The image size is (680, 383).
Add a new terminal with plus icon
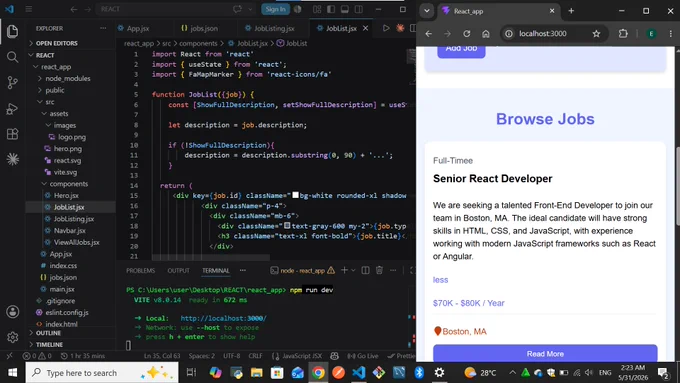344,270
